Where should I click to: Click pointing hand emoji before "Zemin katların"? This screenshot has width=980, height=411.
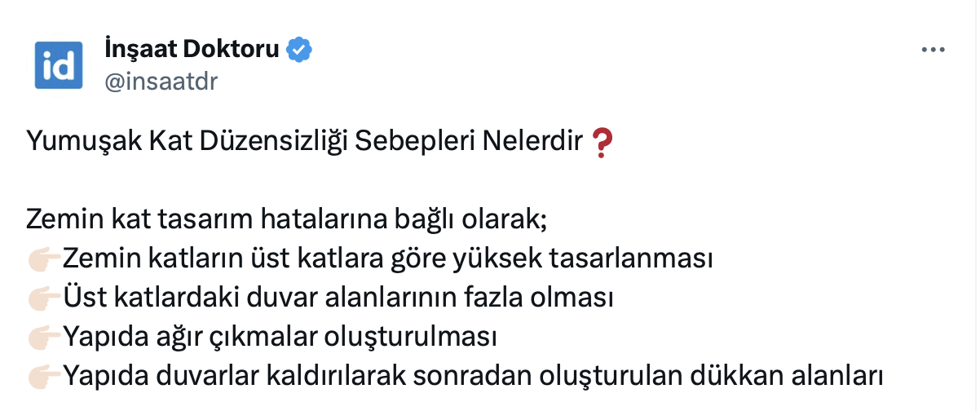point(44,260)
